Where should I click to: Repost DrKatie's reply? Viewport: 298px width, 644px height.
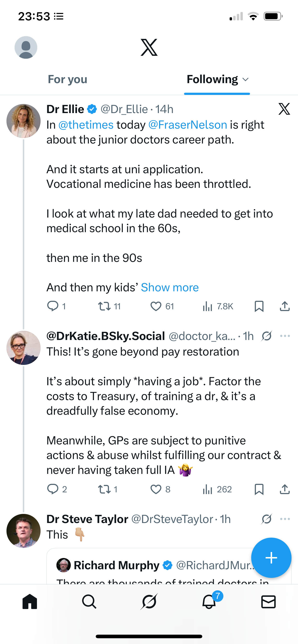104,489
